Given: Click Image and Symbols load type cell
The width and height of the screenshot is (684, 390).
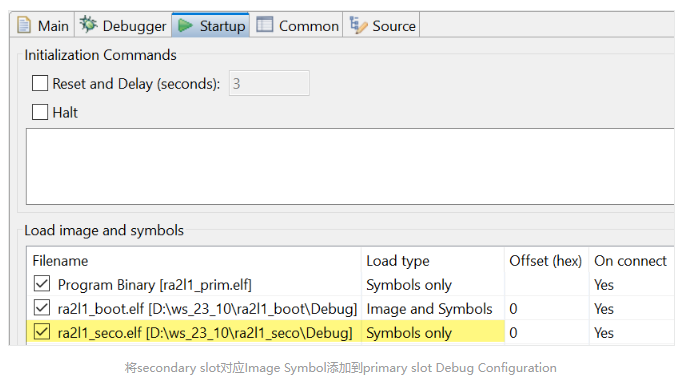Looking at the screenshot, I should [429, 309].
